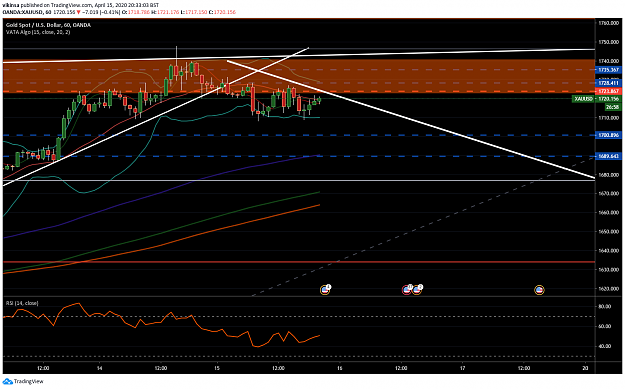Click the date label 20 on time axis

click(585, 368)
